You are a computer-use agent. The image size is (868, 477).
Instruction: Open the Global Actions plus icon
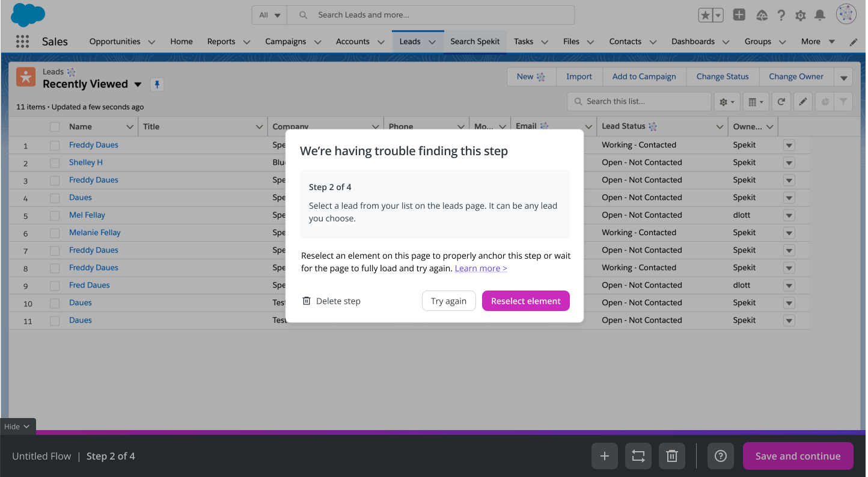pyautogui.click(x=739, y=15)
